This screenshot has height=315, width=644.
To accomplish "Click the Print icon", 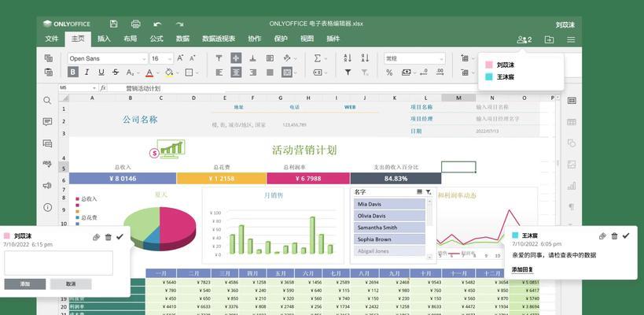I will coord(135,24).
